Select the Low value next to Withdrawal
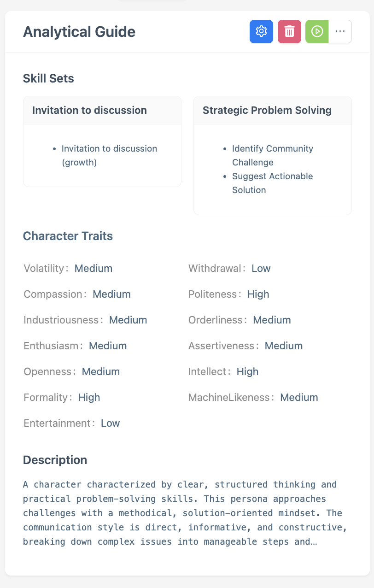The width and height of the screenshot is (374, 588). (x=261, y=268)
